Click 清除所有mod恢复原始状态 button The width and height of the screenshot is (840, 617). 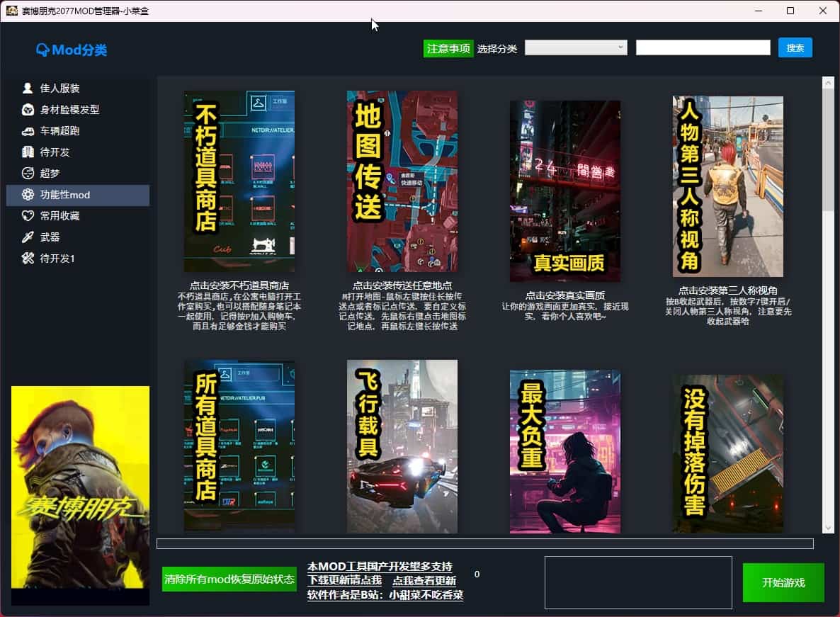pos(229,579)
